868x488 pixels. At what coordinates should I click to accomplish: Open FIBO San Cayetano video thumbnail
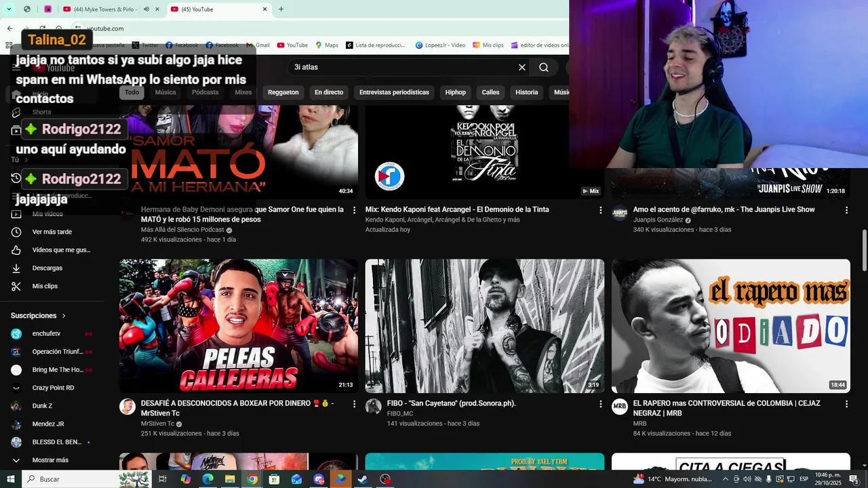coord(485,326)
